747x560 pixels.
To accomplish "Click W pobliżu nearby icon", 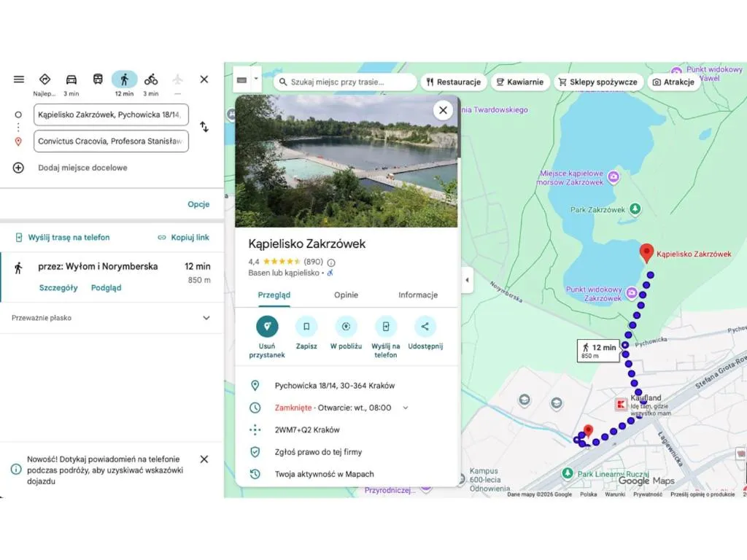I will pos(346,327).
